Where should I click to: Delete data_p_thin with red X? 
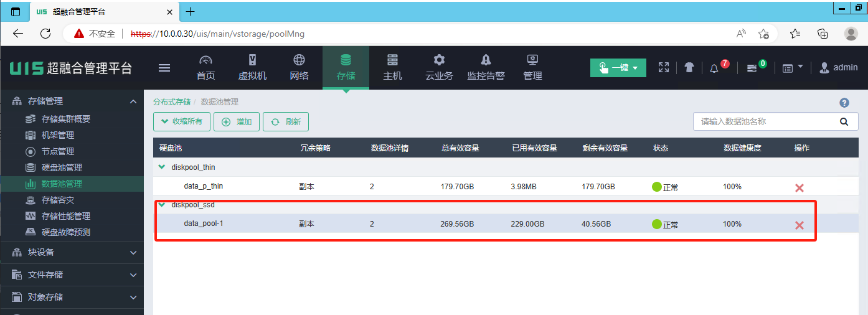800,187
